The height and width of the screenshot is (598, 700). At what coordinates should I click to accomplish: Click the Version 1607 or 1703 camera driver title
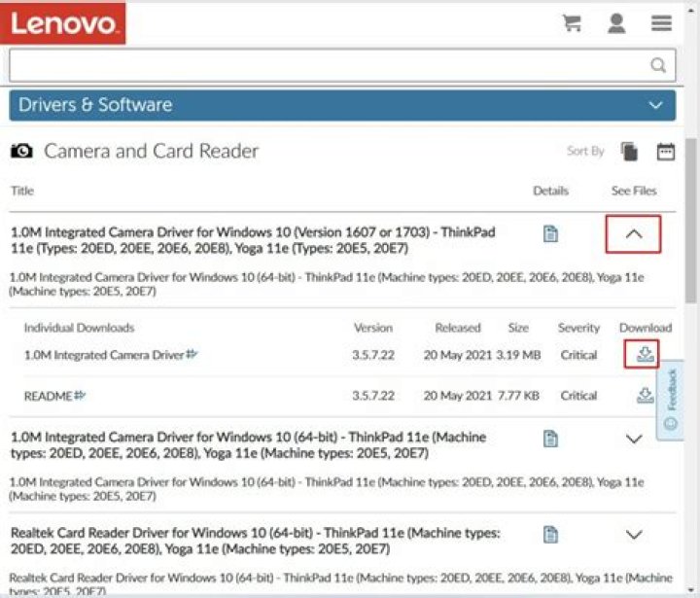point(253,240)
